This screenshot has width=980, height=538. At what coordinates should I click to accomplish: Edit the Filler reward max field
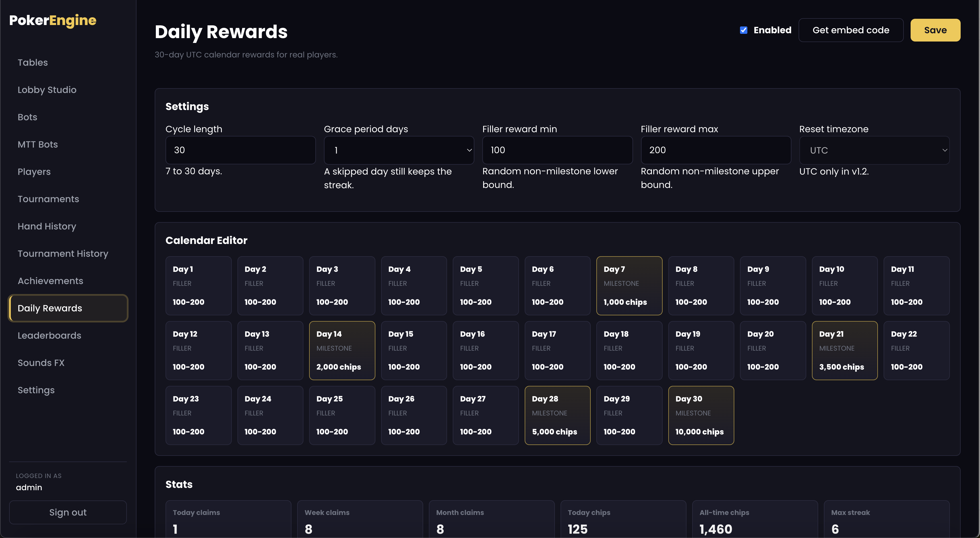click(x=716, y=150)
